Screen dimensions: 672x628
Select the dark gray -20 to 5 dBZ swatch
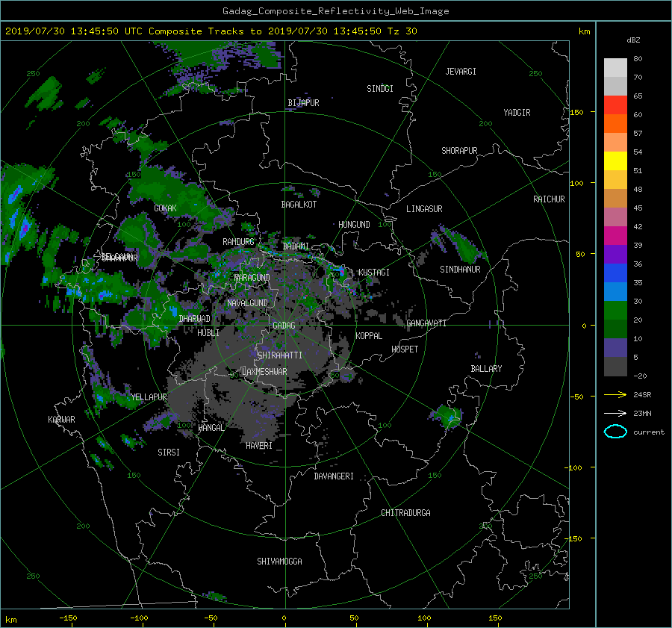click(615, 367)
